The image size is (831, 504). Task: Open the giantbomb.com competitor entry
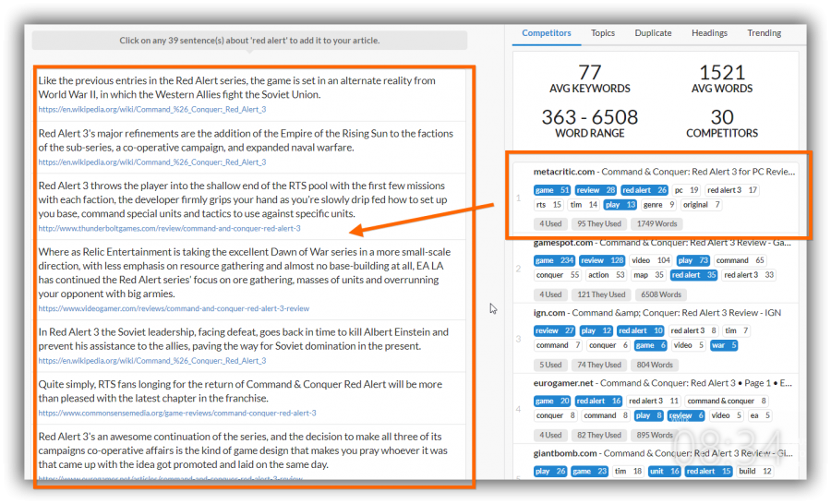click(663, 453)
